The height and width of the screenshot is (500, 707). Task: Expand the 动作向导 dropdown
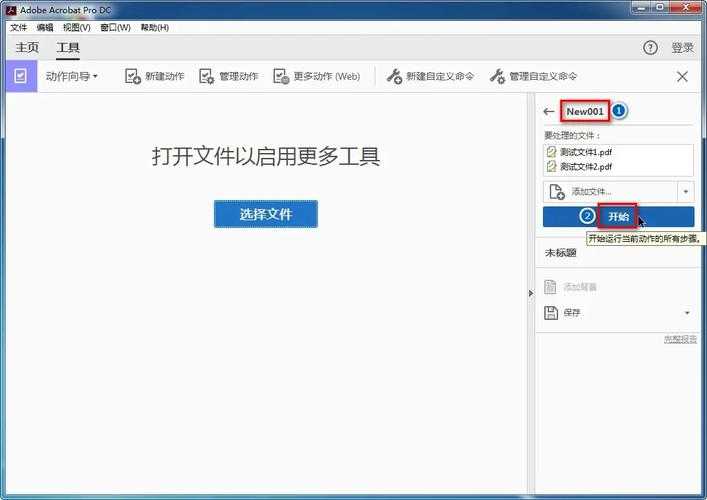coord(72,76)
